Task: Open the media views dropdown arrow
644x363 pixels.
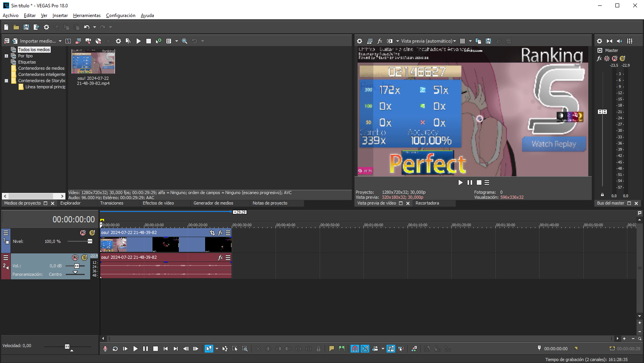Action: [x=176, y=41]
